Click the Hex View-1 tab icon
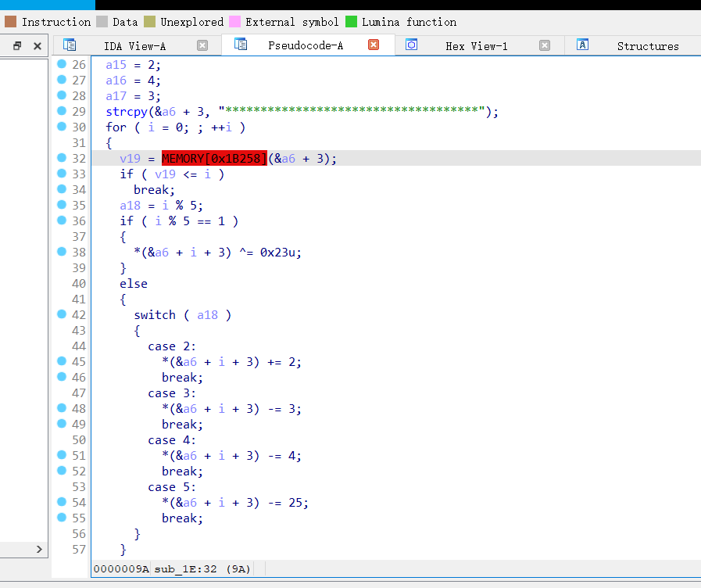 click(x=411, y=45)
